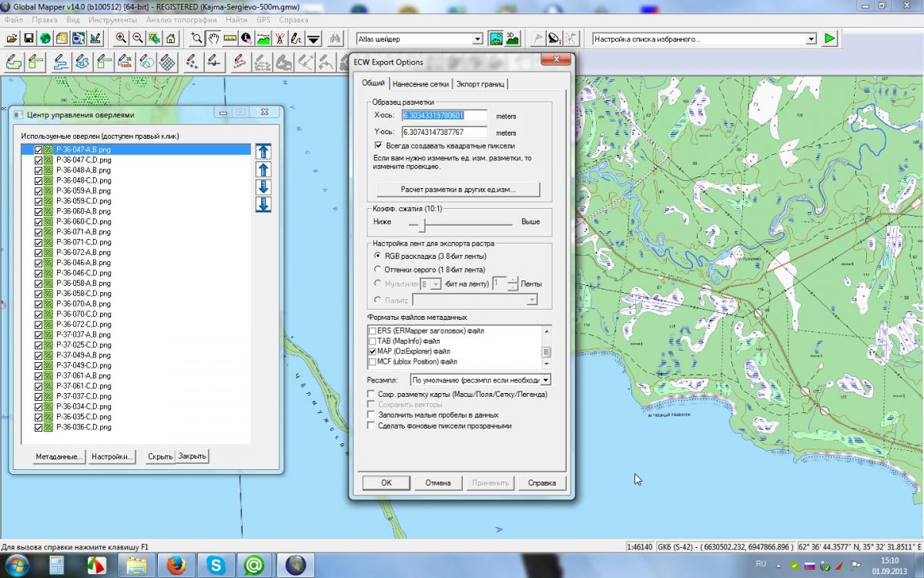Select the Path Profile tool
The image size is (924, 578).
pyautogui.click(x=263, y=39)
